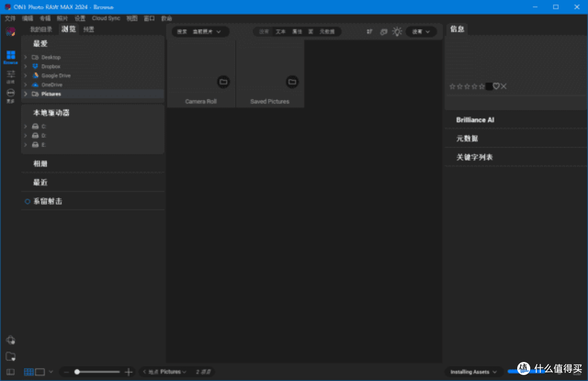Open the filter preset dropdown beside lightbulb
588x381 pixels.
421,32
